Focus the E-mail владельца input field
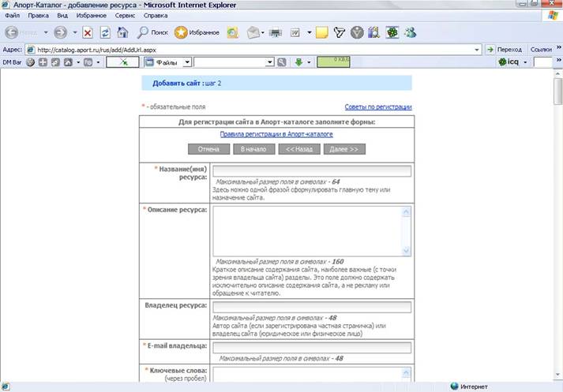Screen dimensions: 563x392 pyautogui.click(x=312, y=348)
